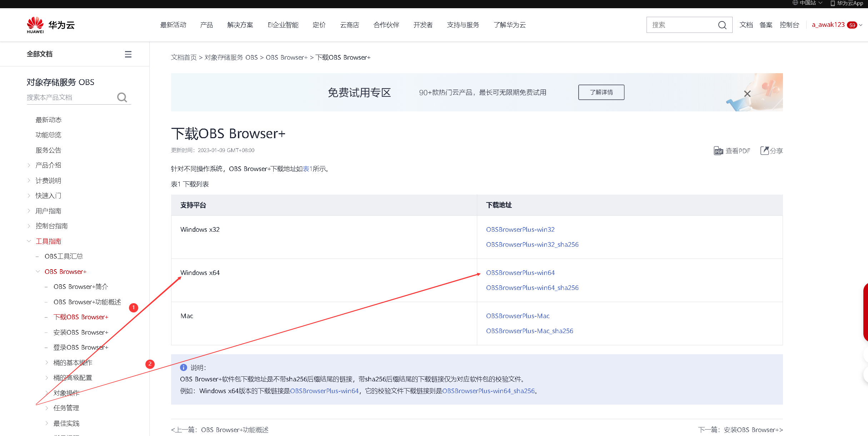Click the 了解详情 button
Screen dimensions: 868x436
tap(601, 92)
